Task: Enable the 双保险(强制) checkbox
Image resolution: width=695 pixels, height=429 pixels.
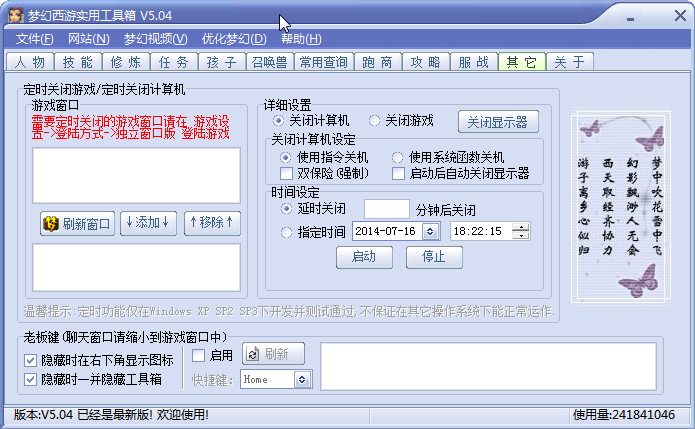Action: pos(286,173)
